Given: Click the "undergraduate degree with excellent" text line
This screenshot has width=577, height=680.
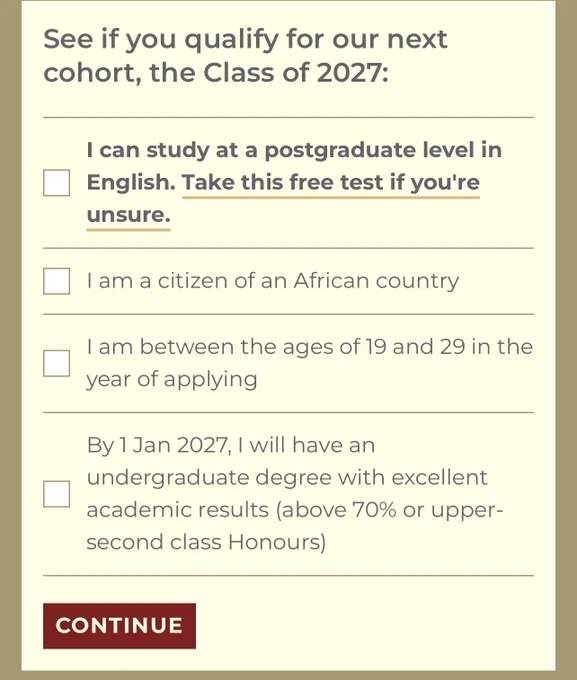Looking at the screenshot, I should [287, 478].
